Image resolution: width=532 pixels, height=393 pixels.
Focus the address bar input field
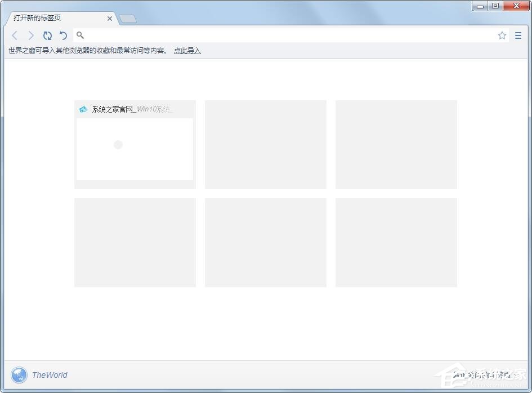(x=281, y=35)
